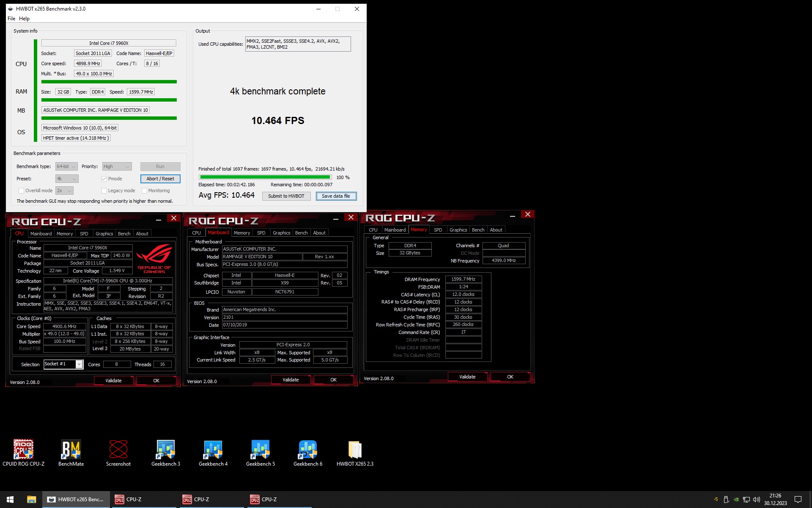This screenshot has height=508, width=812.
Task: Click the DRAM Frequency 1599.7 MHz field
Action: [463, 279]
